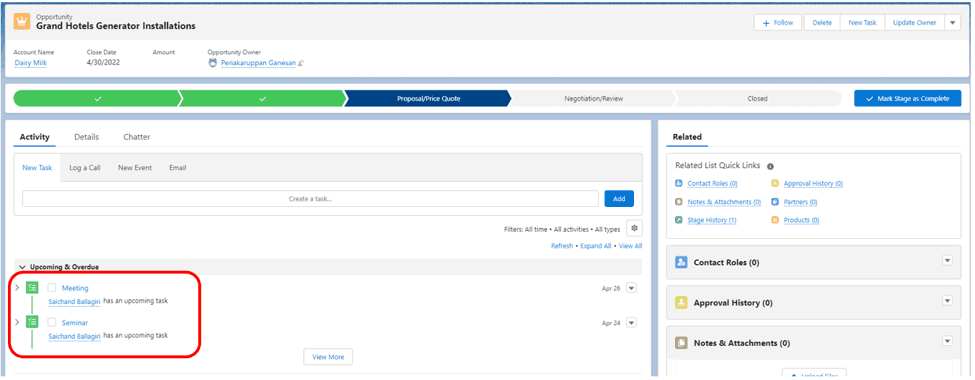Click the View All link

[x=630, y=246]
